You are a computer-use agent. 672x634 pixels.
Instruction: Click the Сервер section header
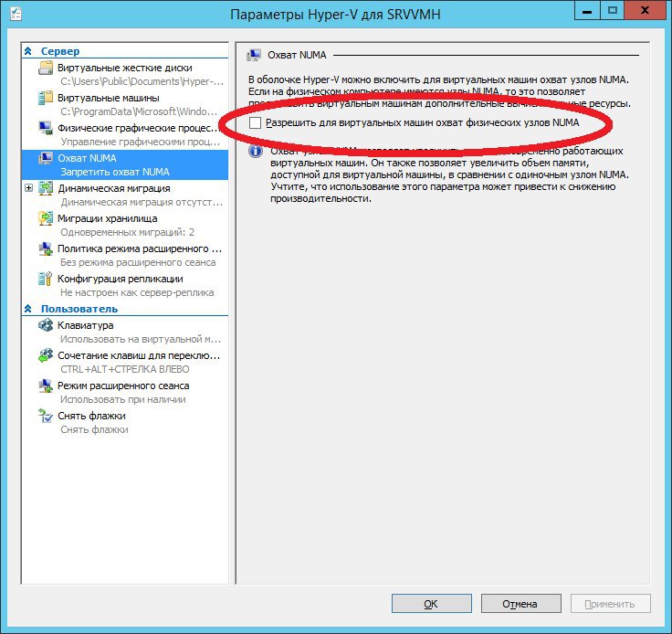pyautogui.click(x=60, y=51)
